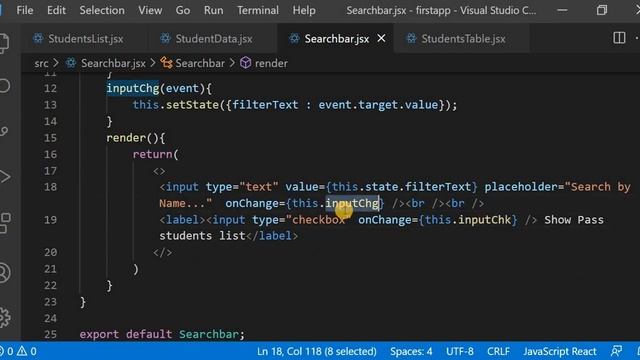The image size is (640, 360).
Task: Open the Terminal menu
Action: (x=258, y=10)
